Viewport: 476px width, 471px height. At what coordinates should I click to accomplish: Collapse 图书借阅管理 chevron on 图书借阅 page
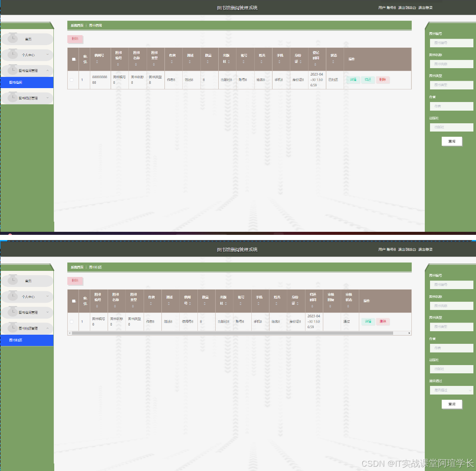click(x=47, y=70)
